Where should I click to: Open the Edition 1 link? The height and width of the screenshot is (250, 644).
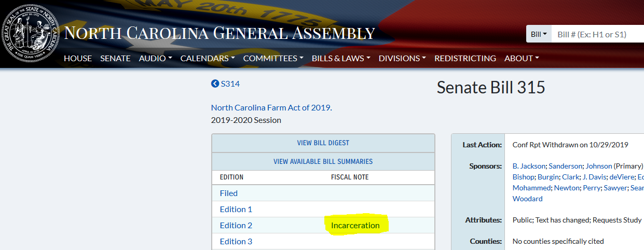coord(236,209)
